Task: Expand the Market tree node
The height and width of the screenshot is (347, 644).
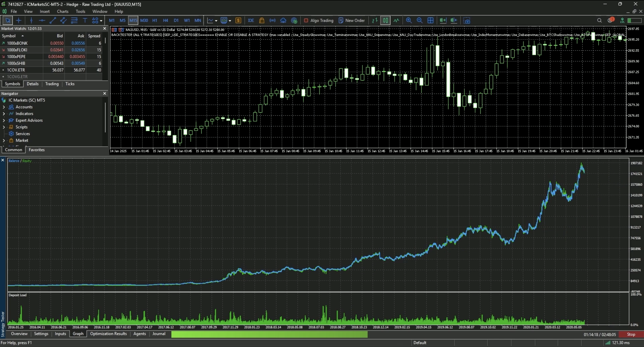Action: point(4,140)
